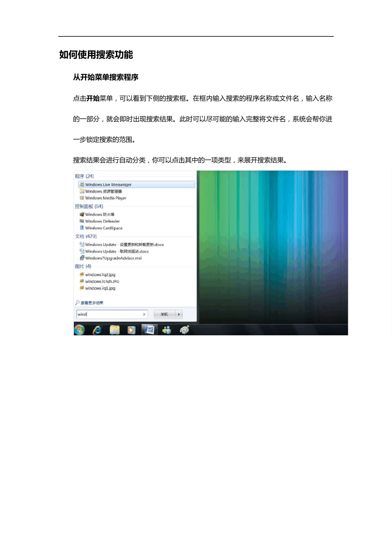Open shutdown options arrow menu
This screenshot has width=392, height=555.
point(179,314)
